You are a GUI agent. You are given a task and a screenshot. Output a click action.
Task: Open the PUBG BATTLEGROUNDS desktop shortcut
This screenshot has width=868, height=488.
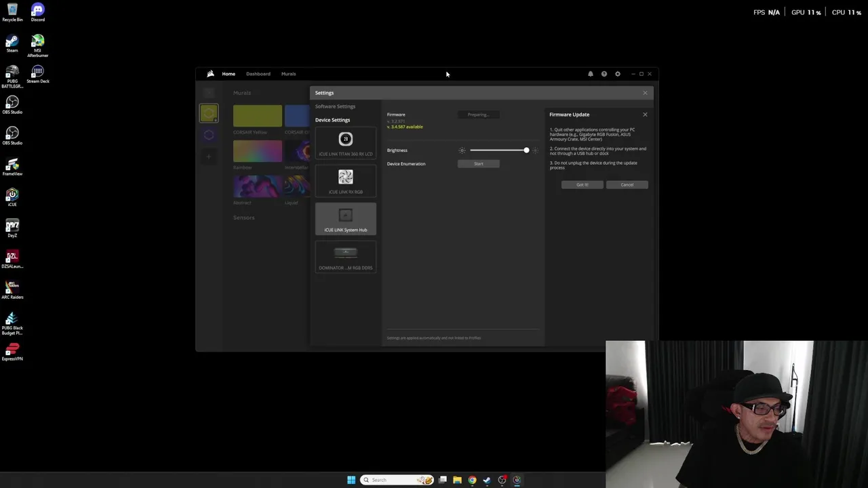[x=12, y=77]
